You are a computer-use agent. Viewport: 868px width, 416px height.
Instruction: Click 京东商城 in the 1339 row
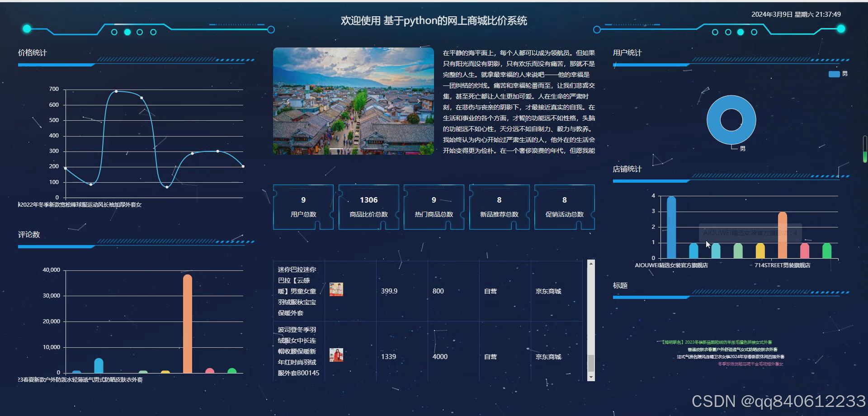coord(548,357)
